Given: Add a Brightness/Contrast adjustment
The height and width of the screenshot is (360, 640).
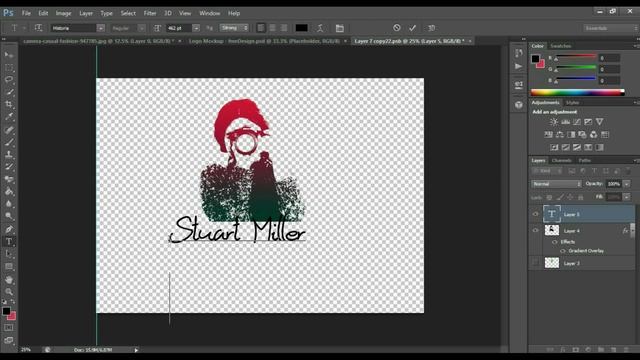Looking at the screenshot, I should (x=554, y=122).
